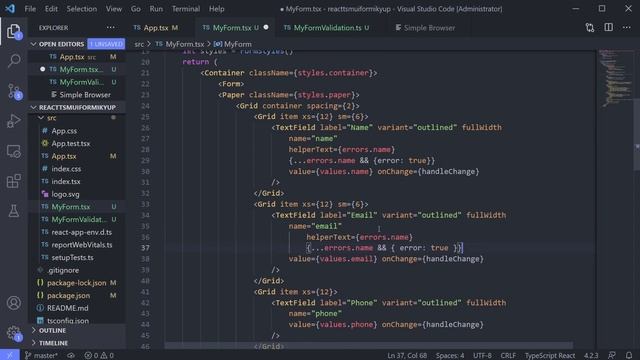Switch to the MyFormValidation.ts tab

(x=331, y=28)
